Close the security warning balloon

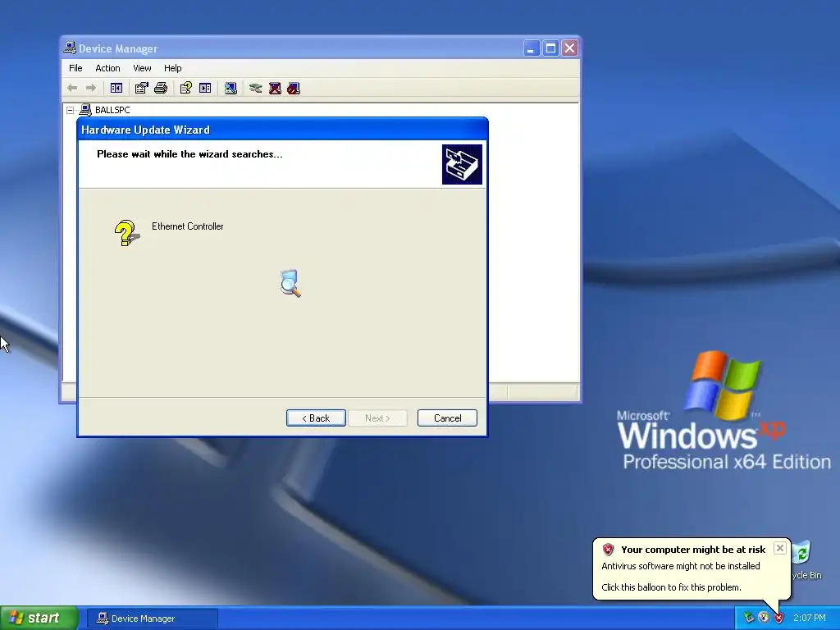(780, 548)
